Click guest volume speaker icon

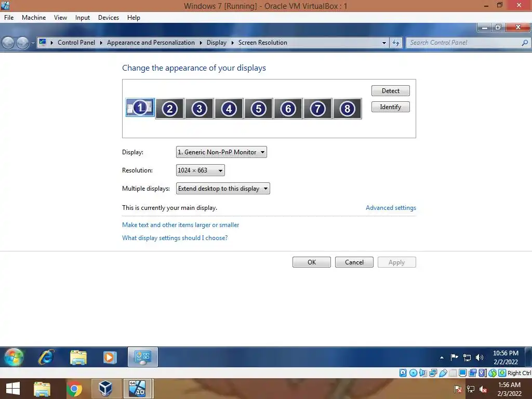[479, 357]
